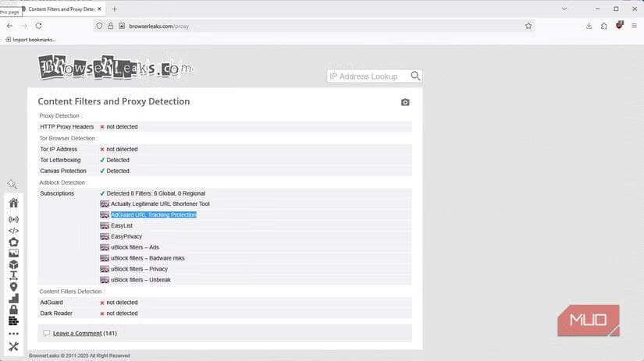Toggle the sidebar pin icon

click(x=12, y=184)
